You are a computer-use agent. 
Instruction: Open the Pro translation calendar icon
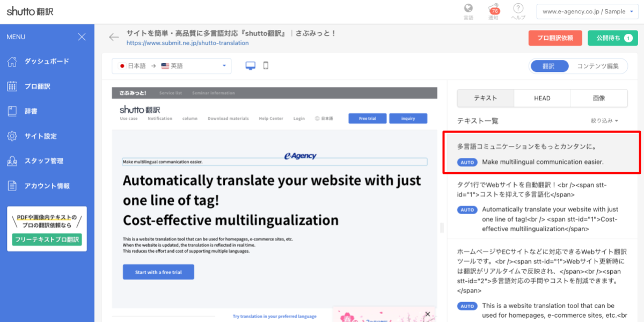(12, 86)
